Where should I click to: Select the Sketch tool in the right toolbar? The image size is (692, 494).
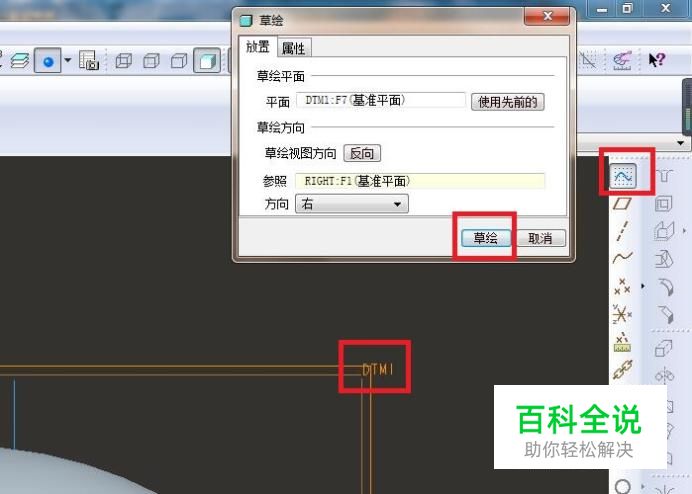click(x=623, y=176)
